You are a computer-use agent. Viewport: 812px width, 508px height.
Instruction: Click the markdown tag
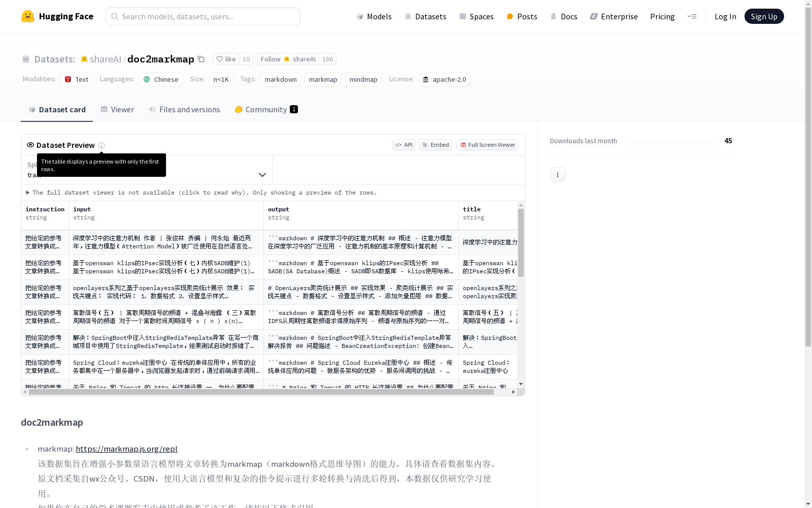281,79
